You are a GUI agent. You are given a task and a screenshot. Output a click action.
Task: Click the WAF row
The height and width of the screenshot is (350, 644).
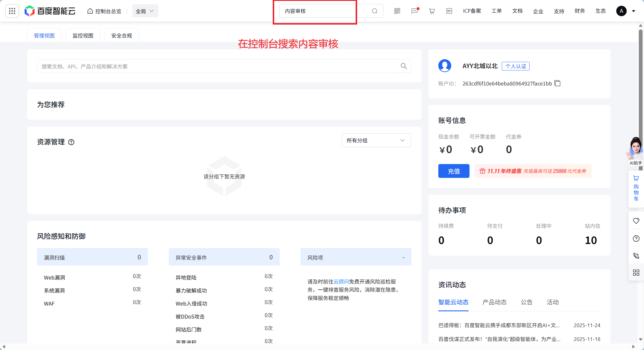coord(92,303)
